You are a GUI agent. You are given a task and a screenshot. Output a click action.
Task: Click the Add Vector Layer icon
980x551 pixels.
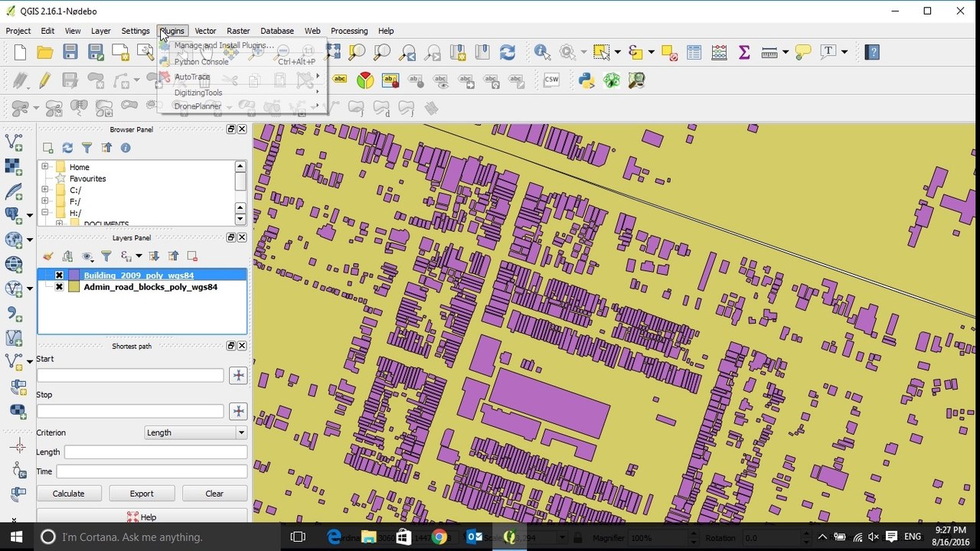pos(13,142)
